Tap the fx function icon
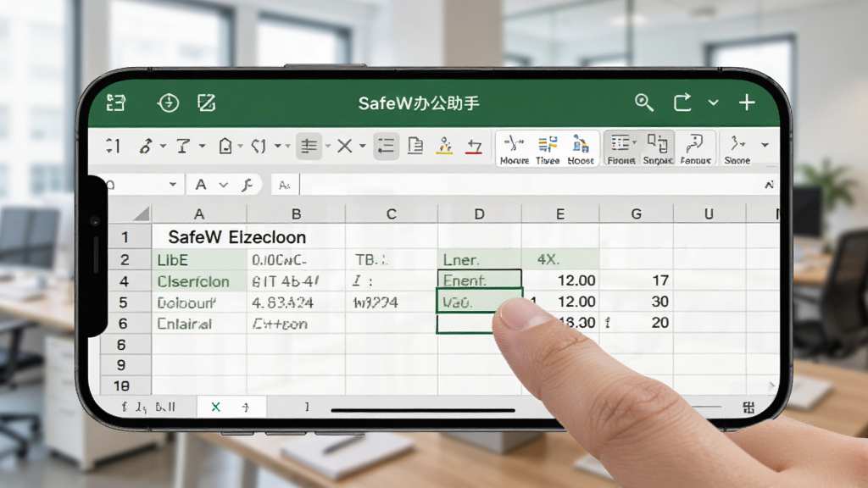This screenshot has height=488, width=868. (248, 185)
